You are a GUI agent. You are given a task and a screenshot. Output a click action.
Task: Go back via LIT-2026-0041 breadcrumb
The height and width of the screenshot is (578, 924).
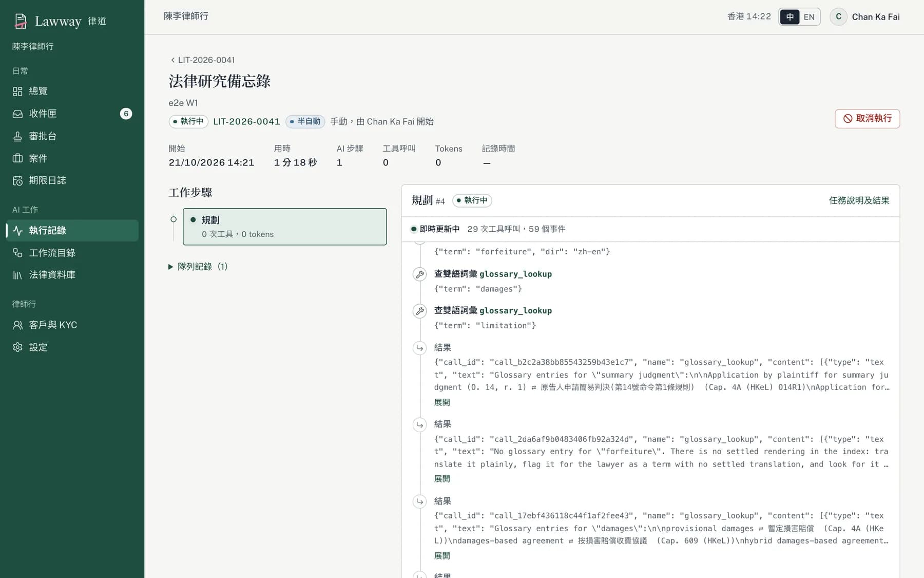click(x=202, y=60)
